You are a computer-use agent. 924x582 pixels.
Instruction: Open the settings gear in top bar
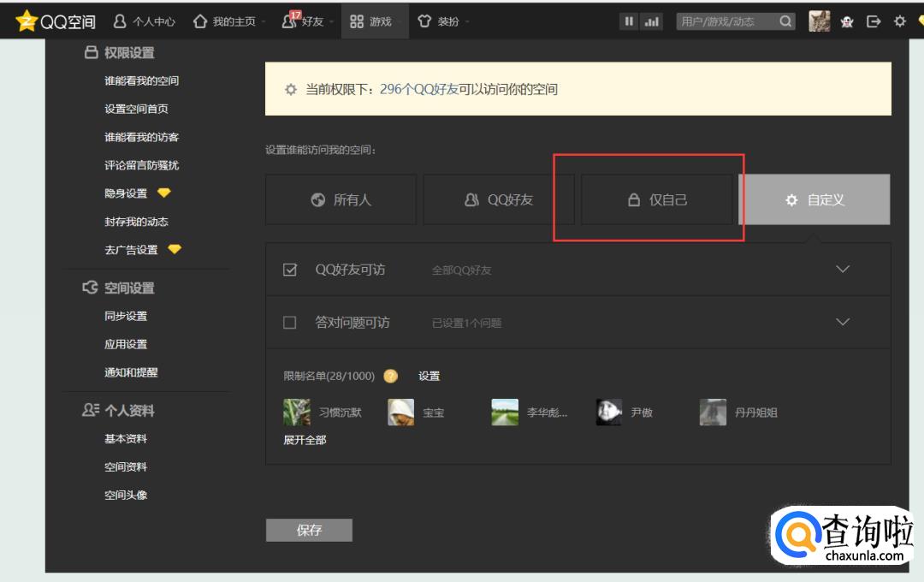(x=899, y=21)
